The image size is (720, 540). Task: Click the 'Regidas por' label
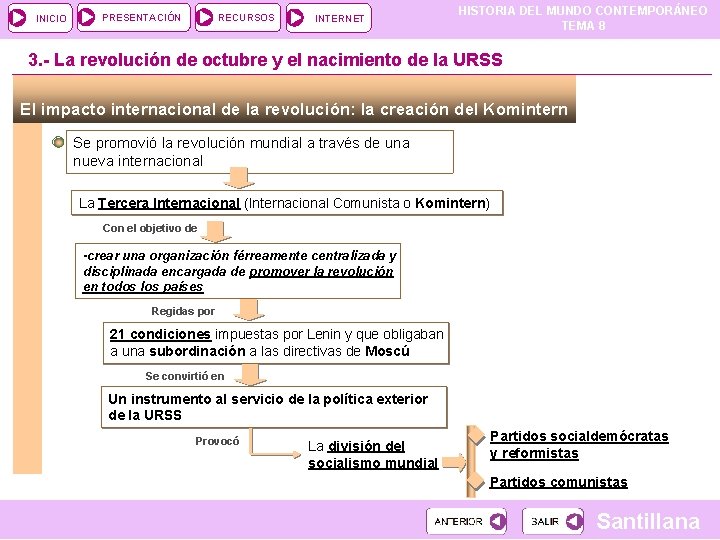(x=183, y=311)
